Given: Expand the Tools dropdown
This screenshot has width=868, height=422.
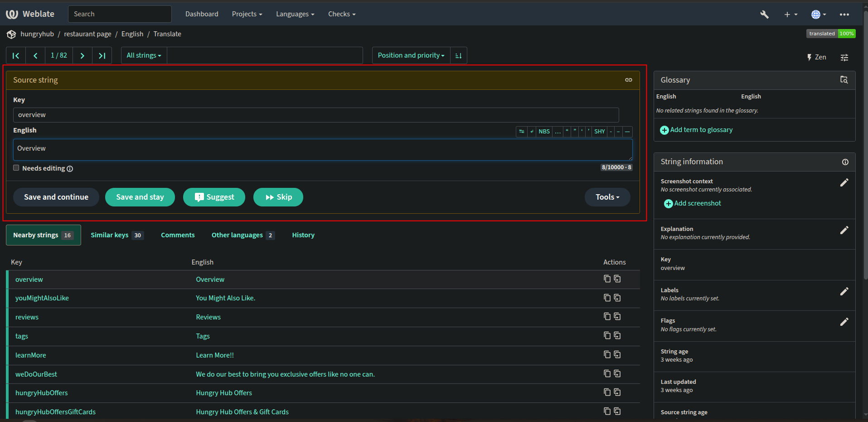Looking at the screenshot, I should (x=607, y=197).
